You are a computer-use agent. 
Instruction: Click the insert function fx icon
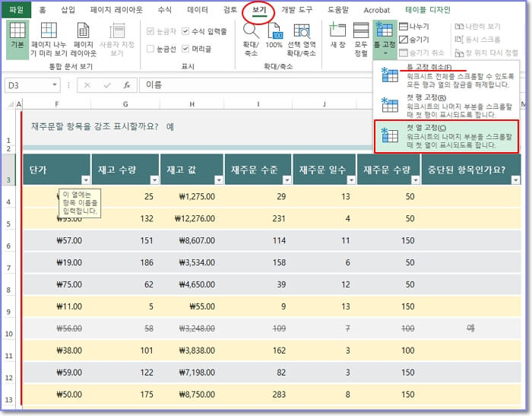coord(127,85)
